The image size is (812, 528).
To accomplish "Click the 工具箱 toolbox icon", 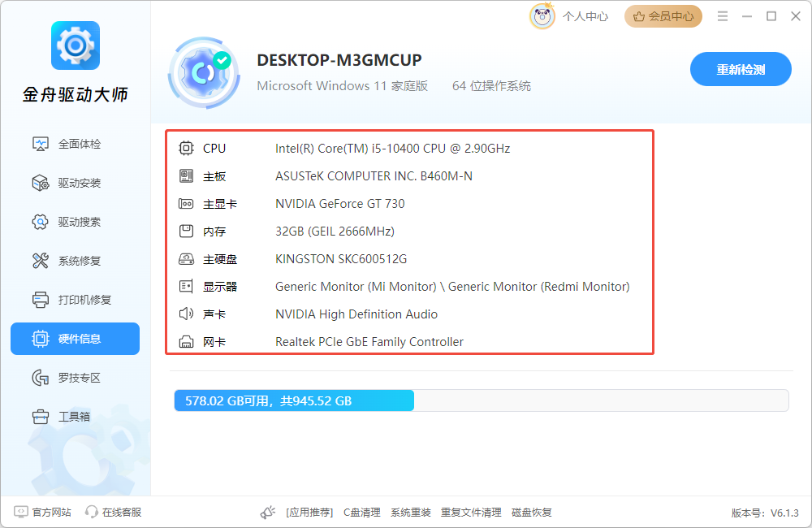I will tap(41, 417).
